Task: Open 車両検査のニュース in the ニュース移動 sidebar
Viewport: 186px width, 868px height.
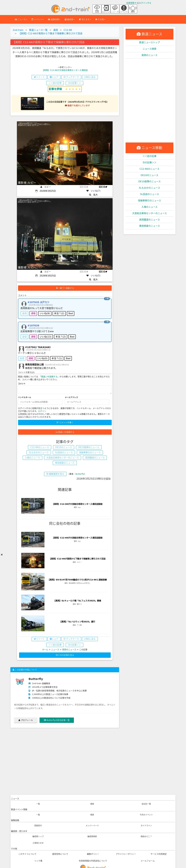Action: click(x=149, y=226)
